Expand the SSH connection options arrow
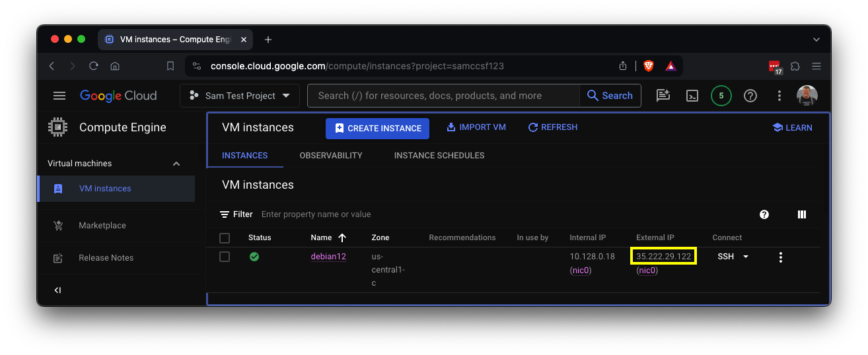 (x=746, y=257)
